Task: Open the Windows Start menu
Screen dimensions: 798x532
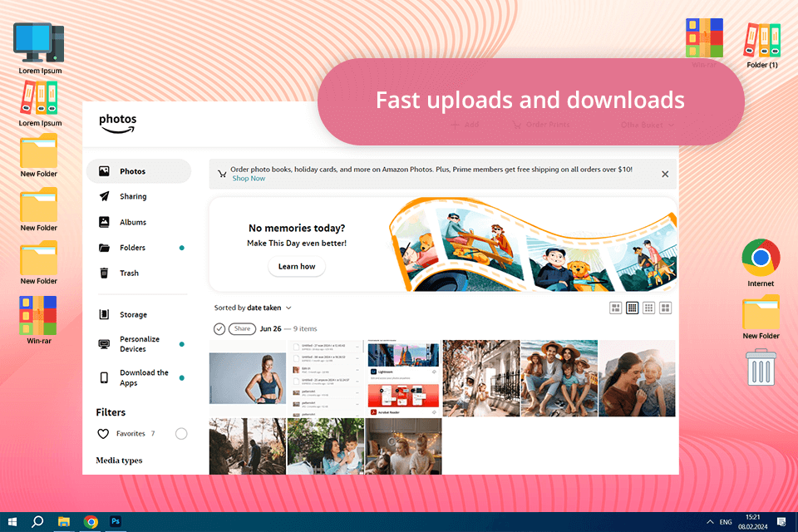Action: [12, 522]
